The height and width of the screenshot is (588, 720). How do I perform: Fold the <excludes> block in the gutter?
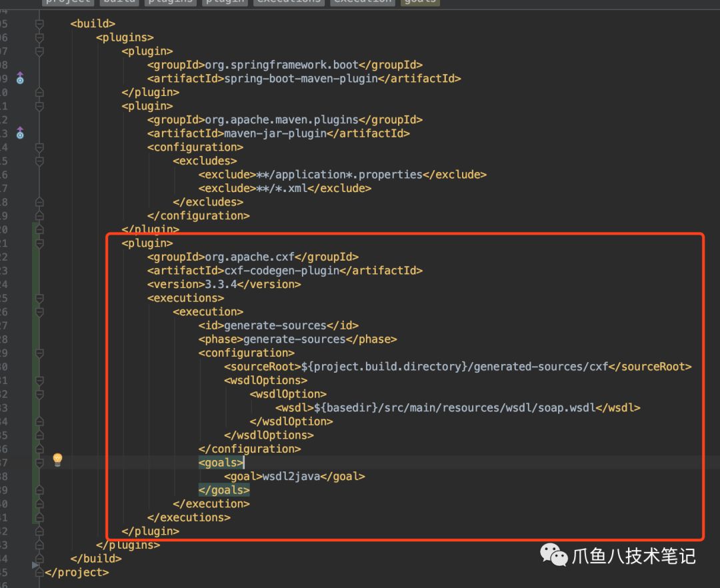39,161
